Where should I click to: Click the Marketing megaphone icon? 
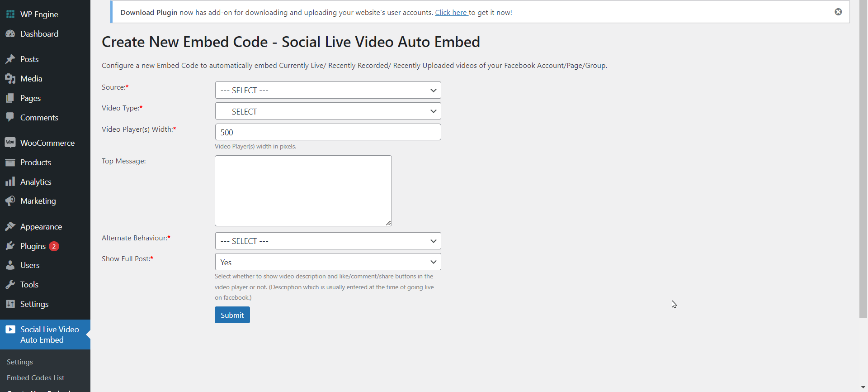(10, 201)
